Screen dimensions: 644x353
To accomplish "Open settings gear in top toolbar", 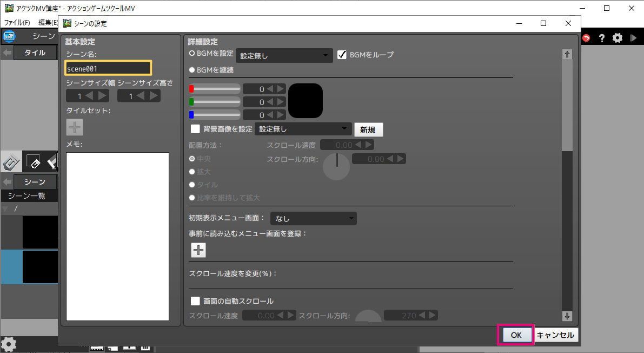I will click(x=618, y=38).
